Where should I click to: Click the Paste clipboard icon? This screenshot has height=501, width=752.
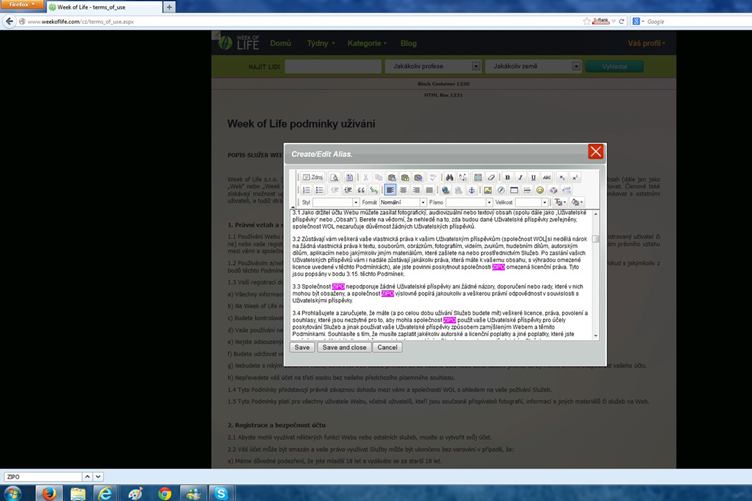[392, 177]
